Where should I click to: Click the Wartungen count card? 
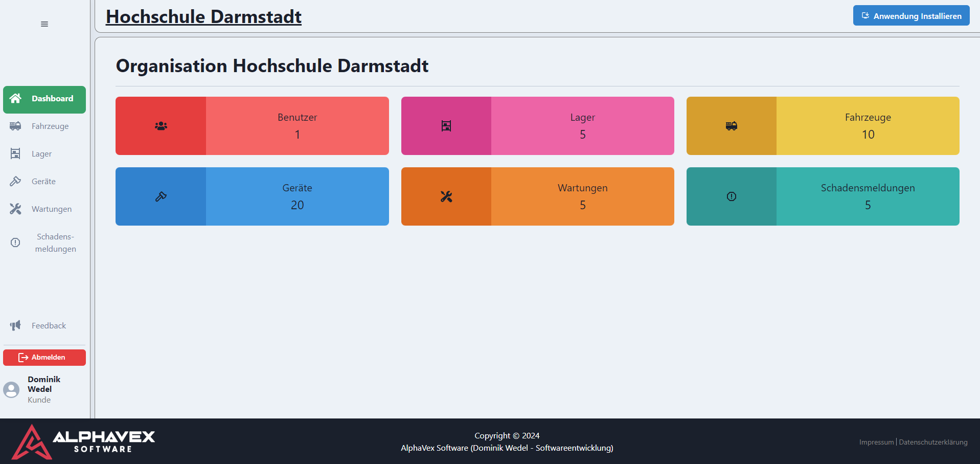tap(537, 196)
